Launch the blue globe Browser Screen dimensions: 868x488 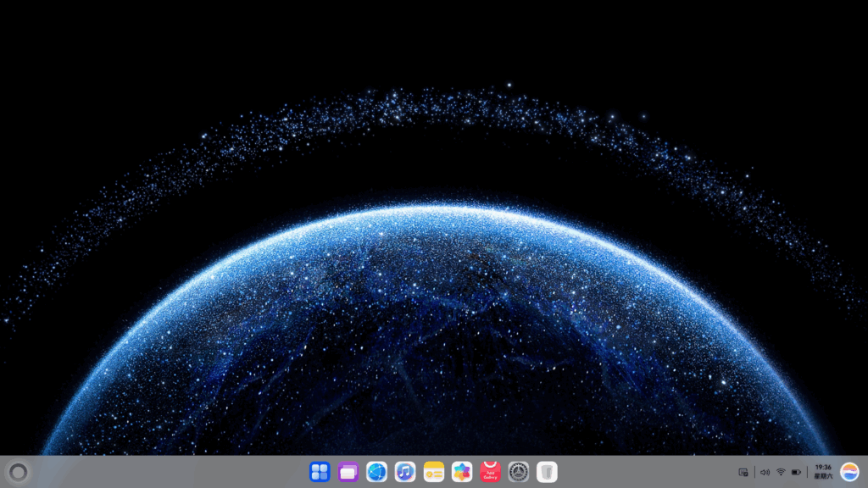click(376, 472)
